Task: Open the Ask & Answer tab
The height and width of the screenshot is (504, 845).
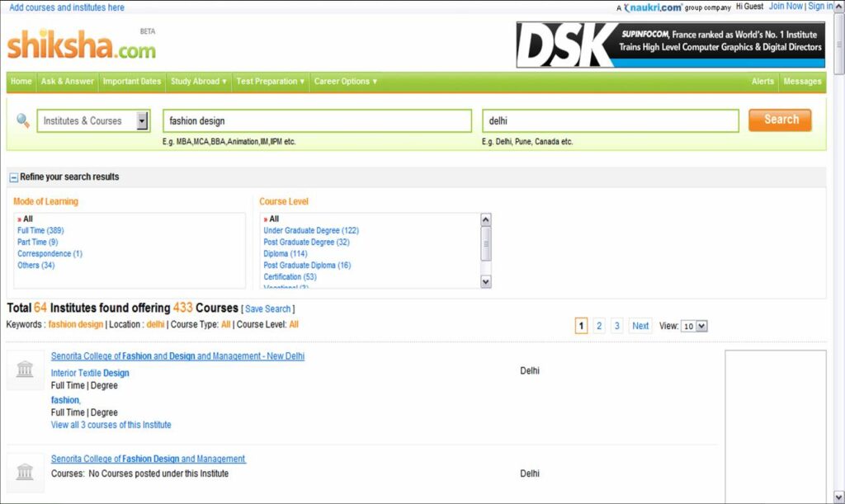Action: [x=68, y=82]
